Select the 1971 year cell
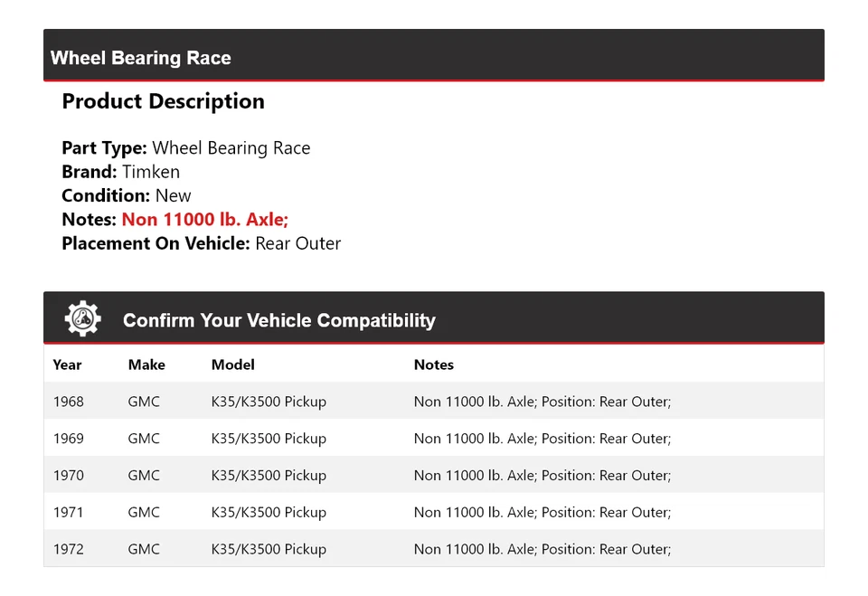 click(x=68, y=512)
